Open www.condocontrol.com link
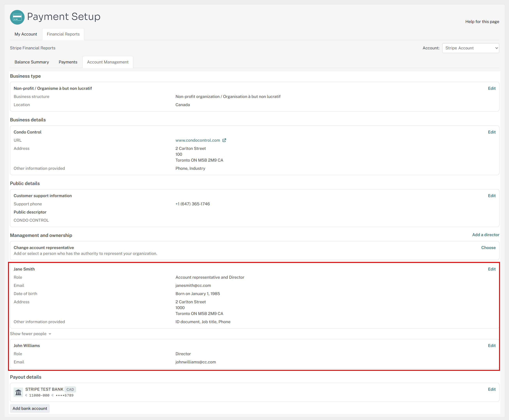The image size is (509, 420). click(198, 140)
